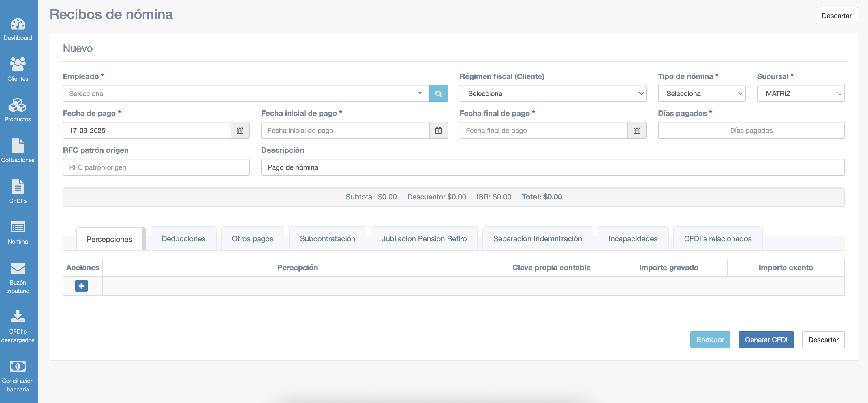Go to Clientes in the sidebar
868x403 pixels.
(x=18, y=64)
